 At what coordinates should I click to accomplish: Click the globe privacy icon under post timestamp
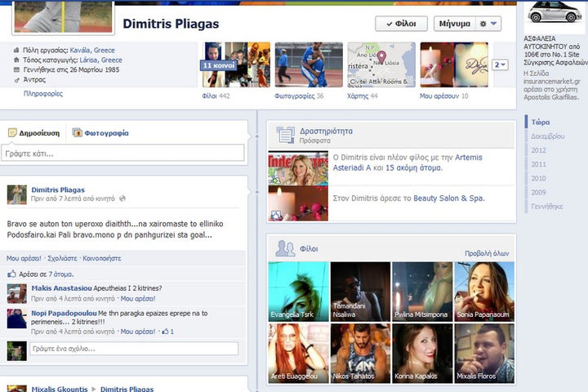point(122,198)
